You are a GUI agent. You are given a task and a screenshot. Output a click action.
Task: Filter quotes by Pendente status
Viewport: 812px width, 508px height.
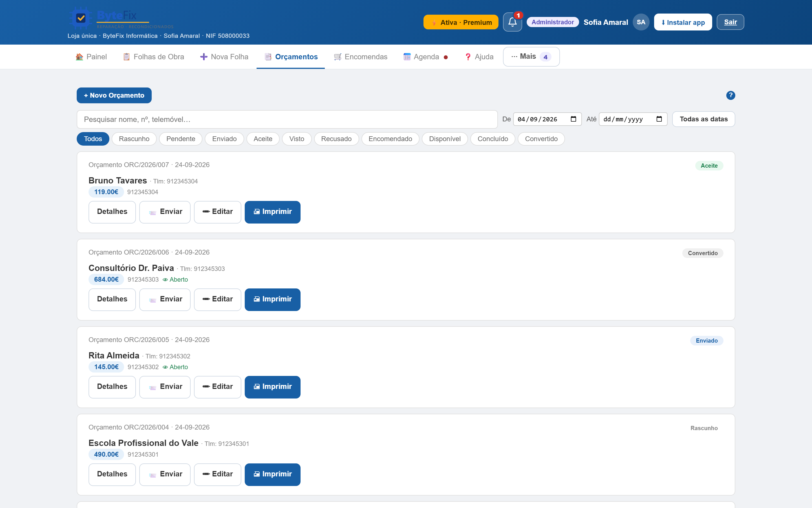(180, 139)
